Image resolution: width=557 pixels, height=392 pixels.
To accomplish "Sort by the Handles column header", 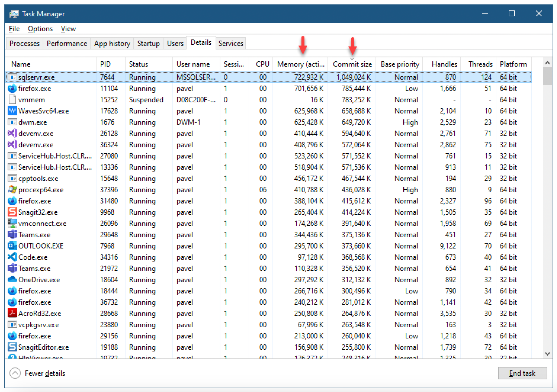I will [x=442, y=64].
